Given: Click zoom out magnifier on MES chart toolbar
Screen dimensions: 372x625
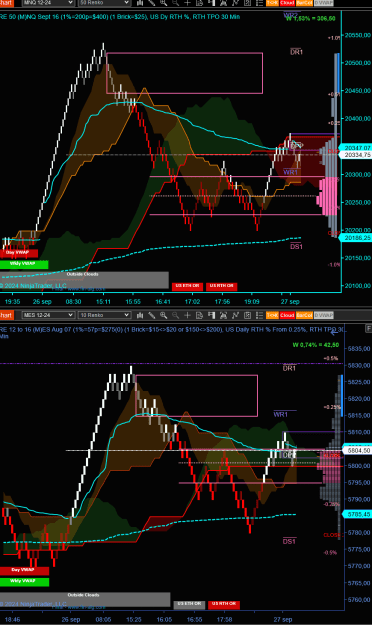Looking at the screenshot, I should pos(175,315).
